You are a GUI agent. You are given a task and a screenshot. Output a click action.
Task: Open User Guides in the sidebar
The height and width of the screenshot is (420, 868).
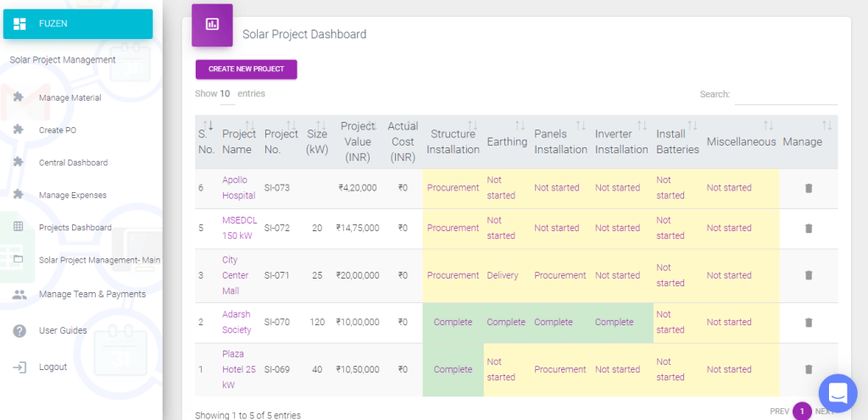[x=63, y=330]
